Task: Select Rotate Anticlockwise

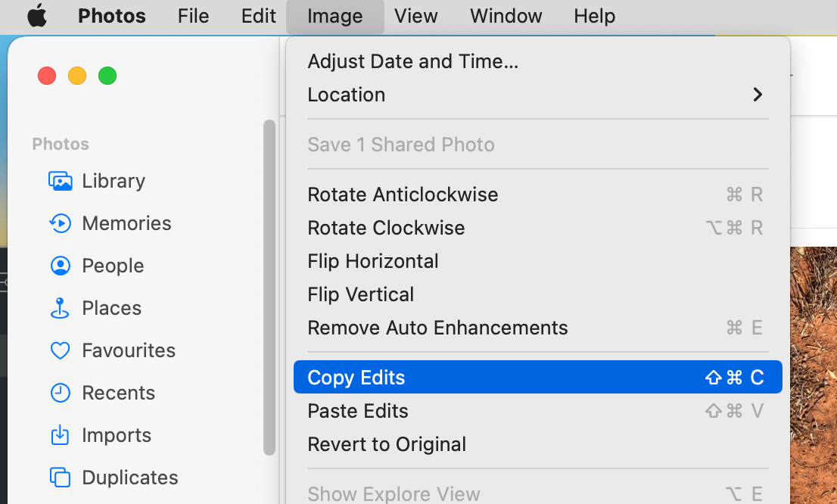Action: [537, 194]
